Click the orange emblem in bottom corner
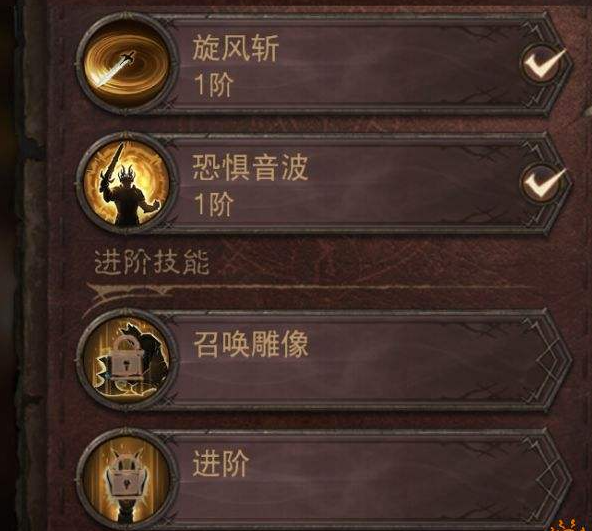The height and width of the screenshot is (531, 592). 571,525
